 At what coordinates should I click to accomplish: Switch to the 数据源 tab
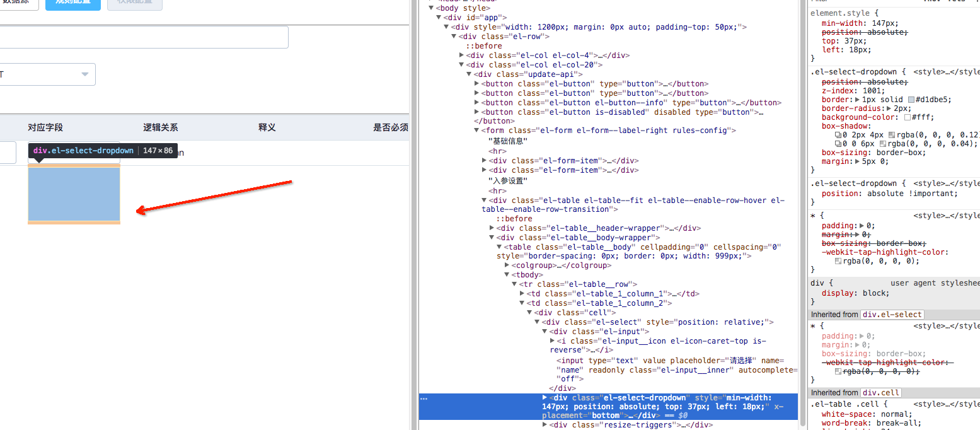[18, 4]
